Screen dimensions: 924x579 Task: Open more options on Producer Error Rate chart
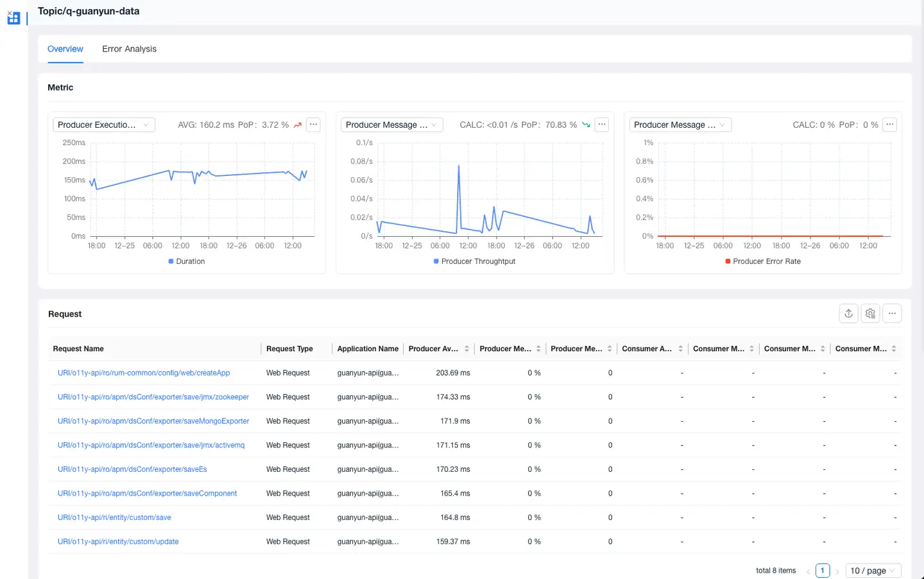[889, 125]
